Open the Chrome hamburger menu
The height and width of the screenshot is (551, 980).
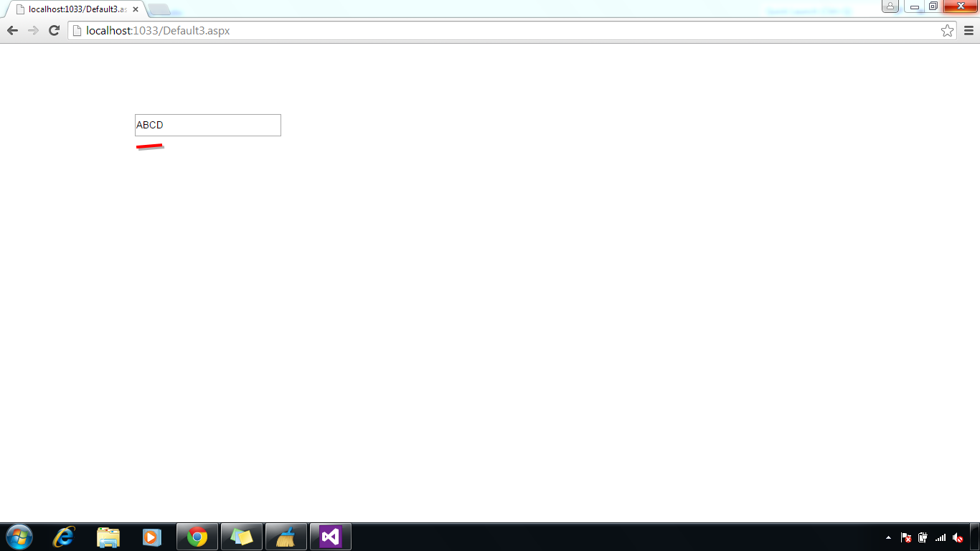pos(969,30)
